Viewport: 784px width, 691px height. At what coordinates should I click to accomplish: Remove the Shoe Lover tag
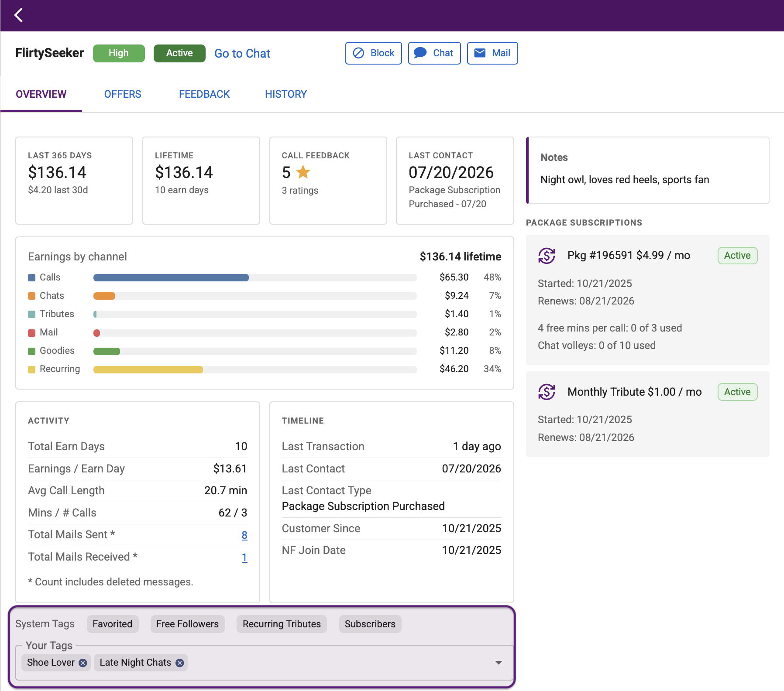click(x=83, y=663)
